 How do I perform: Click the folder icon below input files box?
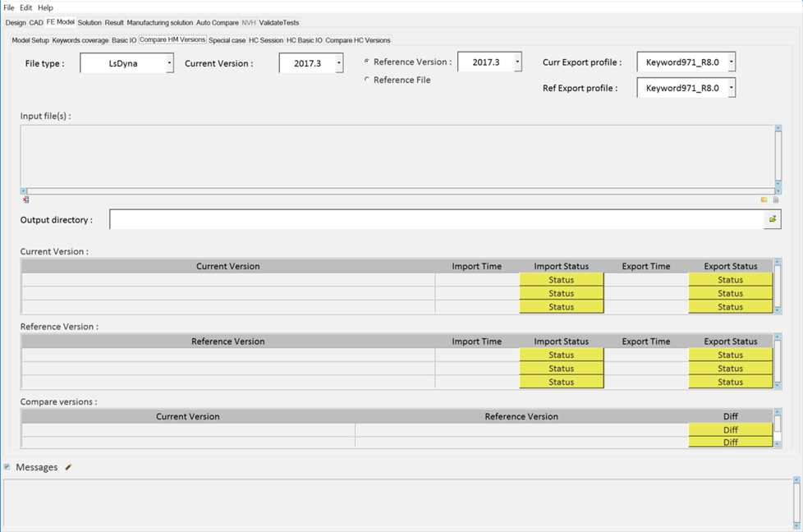(x=764, y=199)
